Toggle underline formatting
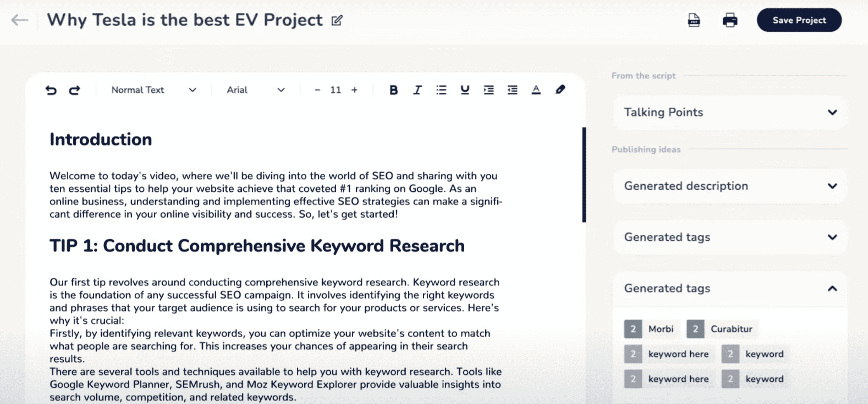The height and width of the screenshot is (404, 868). (x=465, y=90)
